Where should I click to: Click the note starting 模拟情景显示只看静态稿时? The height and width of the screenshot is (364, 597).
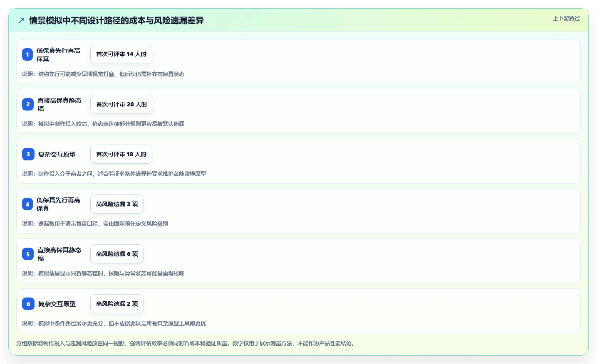103,273
